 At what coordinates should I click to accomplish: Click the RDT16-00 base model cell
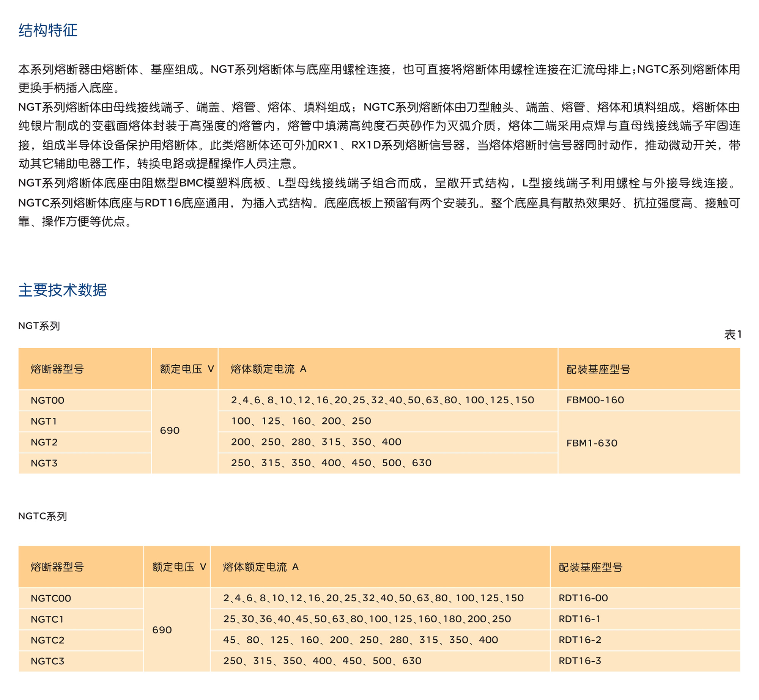(583, 598)
